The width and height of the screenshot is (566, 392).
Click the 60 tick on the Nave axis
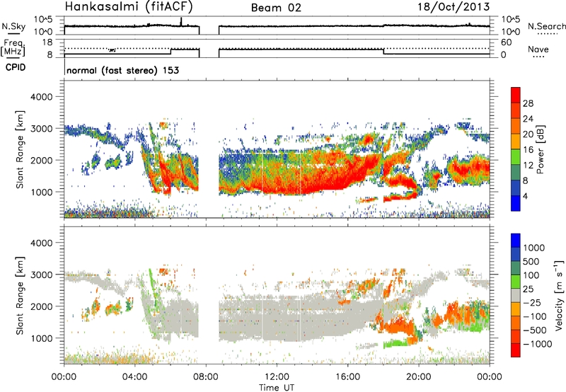click(506, 42)
